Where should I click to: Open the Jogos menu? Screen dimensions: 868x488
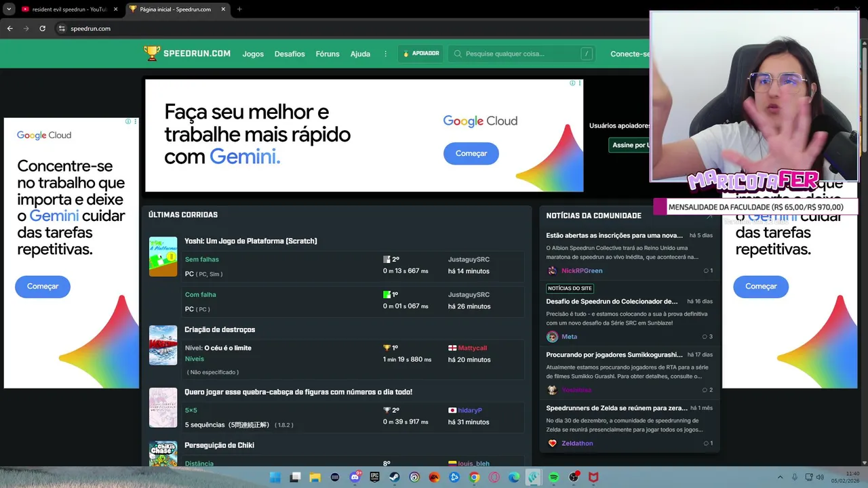tap(253, 54)
